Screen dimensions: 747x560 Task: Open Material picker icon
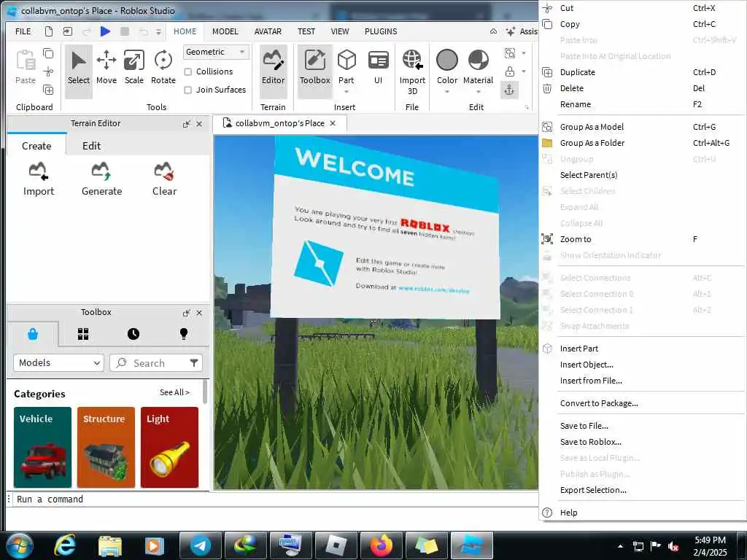479,60
